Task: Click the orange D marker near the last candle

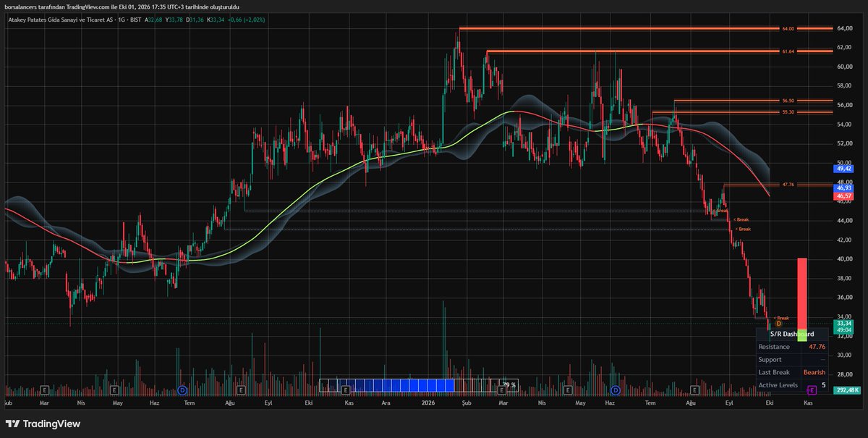Action: coord(779,324)
